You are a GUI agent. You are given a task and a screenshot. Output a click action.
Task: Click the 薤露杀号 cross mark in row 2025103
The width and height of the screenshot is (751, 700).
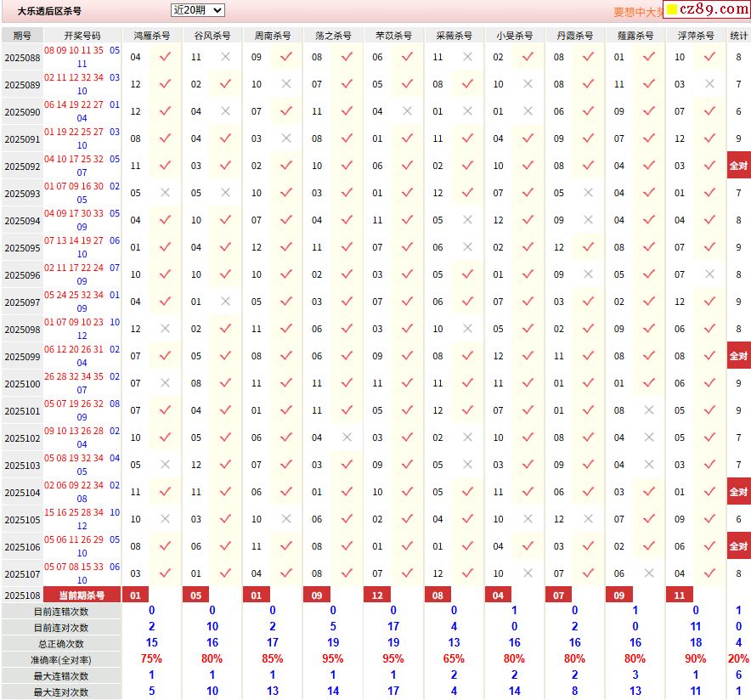649,465
